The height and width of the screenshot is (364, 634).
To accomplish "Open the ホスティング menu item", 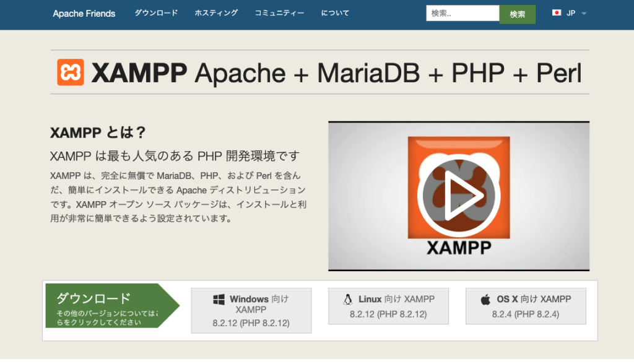I will coord(216,13).
